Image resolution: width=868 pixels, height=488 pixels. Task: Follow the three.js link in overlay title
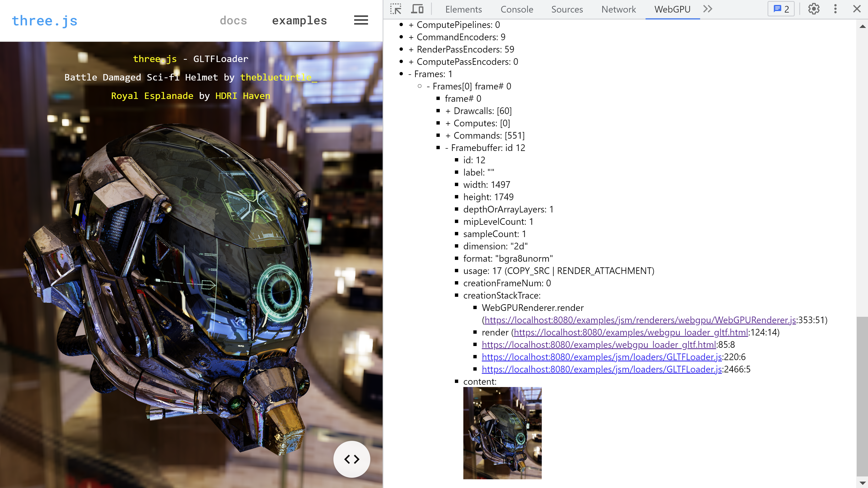[x=155, y=59]
